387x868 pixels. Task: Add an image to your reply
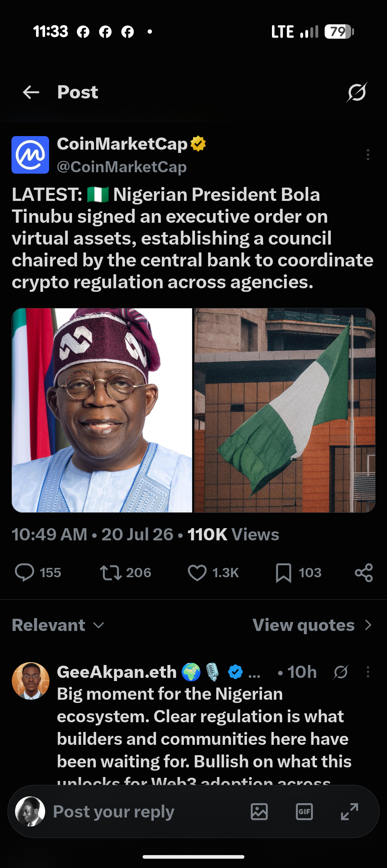(x=259, y=811)
